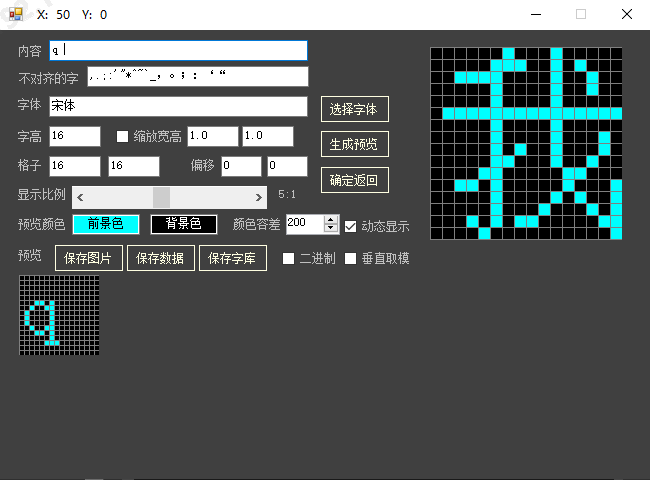This screenshot has height=480, width=650.
Task: Click the 5:1 ratio text
Action: [287, 194]
